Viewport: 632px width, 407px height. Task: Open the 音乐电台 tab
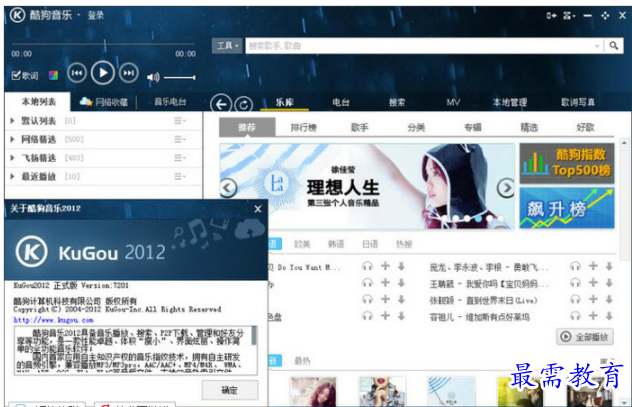(x=170, y=102)
